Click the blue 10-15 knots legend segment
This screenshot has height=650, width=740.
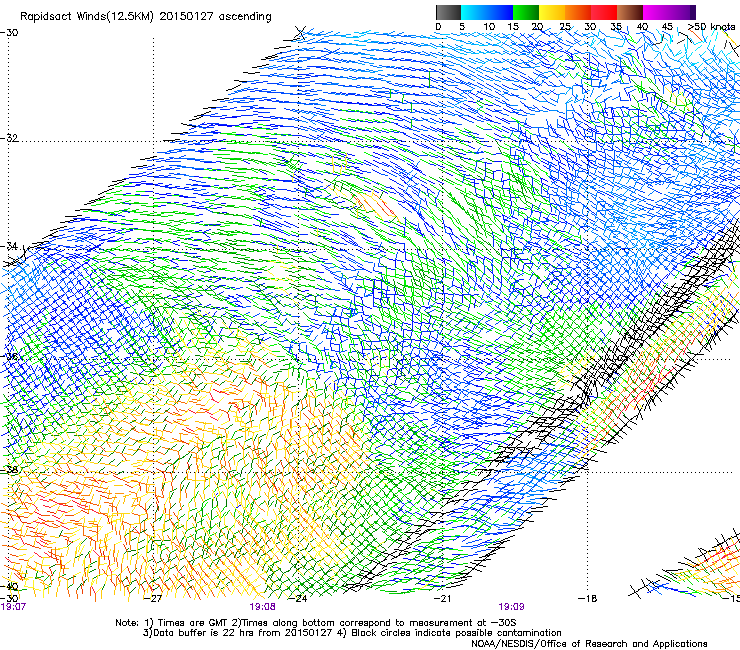click(500, 13)
